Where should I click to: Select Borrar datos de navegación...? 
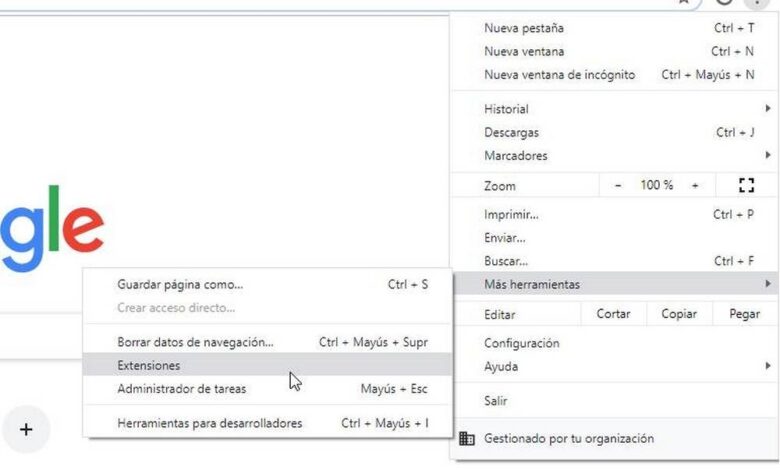[268, 342]
